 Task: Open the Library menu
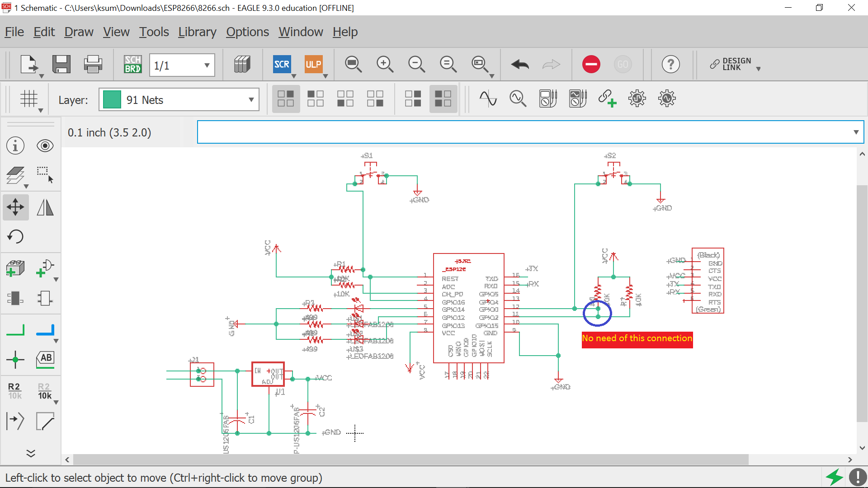click(197, 32)
